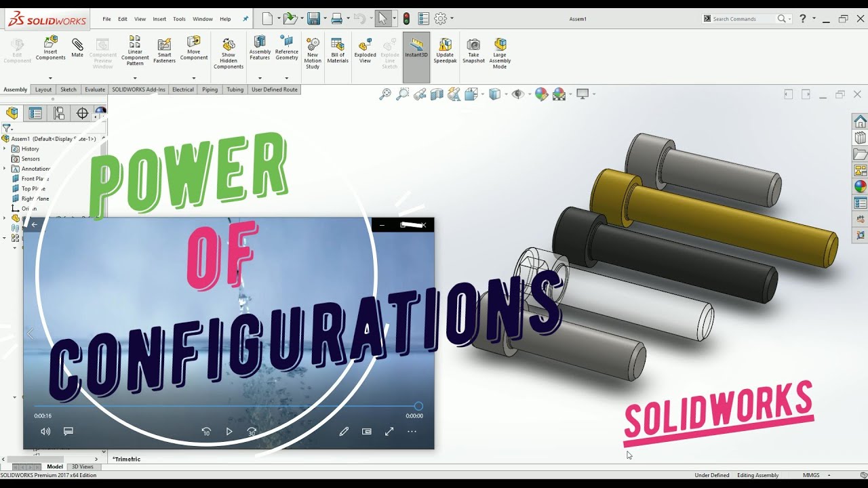Click Smart Fasteners icon

pyautogui.click(x=164, y=51)
